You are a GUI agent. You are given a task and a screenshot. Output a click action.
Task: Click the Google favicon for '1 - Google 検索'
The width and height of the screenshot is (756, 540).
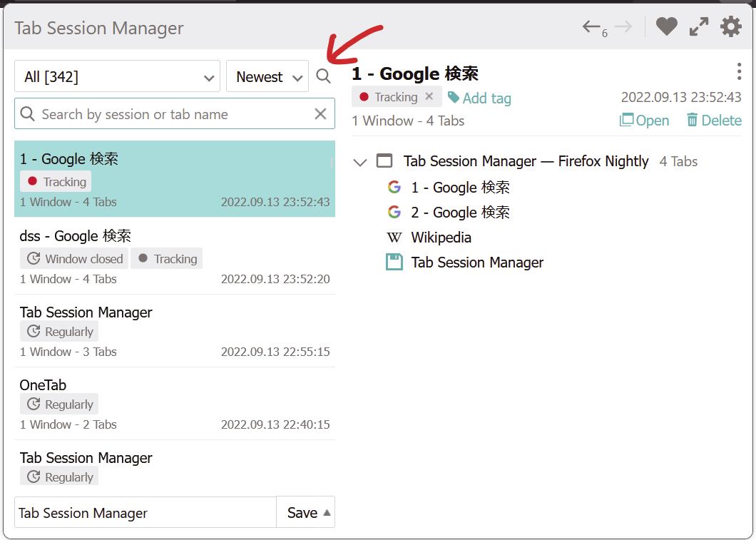coord(394,187)
